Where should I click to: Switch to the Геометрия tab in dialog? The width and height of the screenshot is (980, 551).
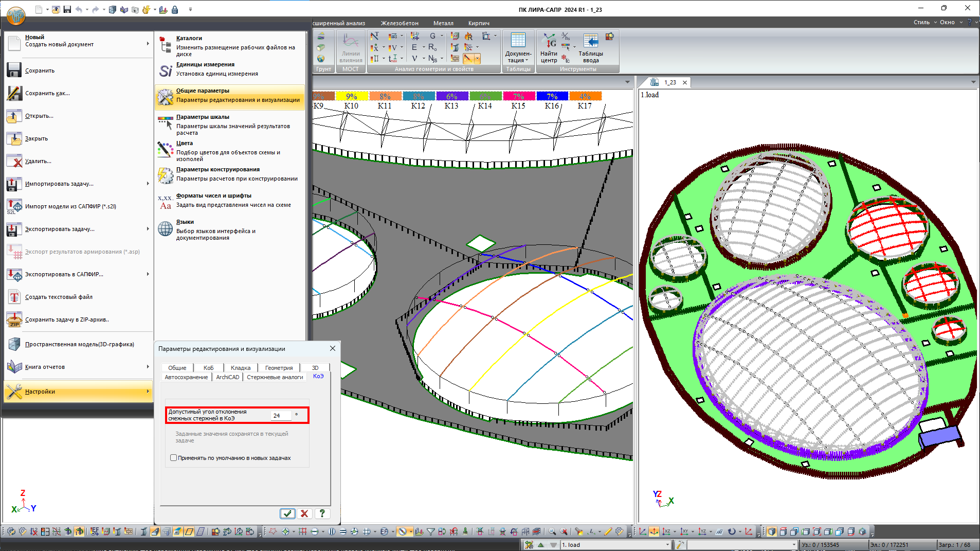[279, 368]
